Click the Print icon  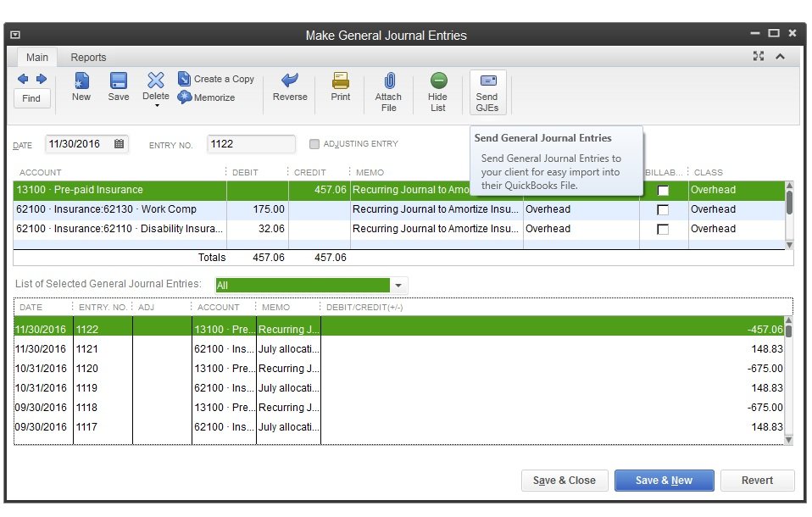click(x=341, y=81)
